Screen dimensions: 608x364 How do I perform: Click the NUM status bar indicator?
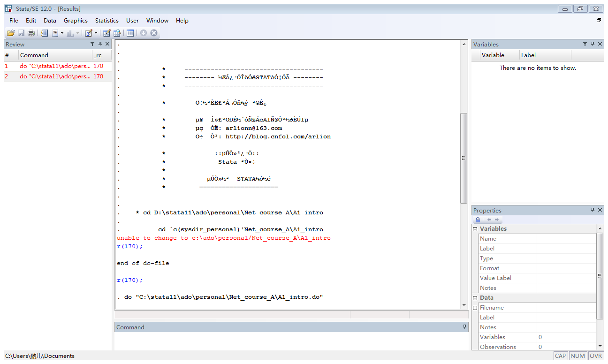pyautogui.click(x=578, y=356)
